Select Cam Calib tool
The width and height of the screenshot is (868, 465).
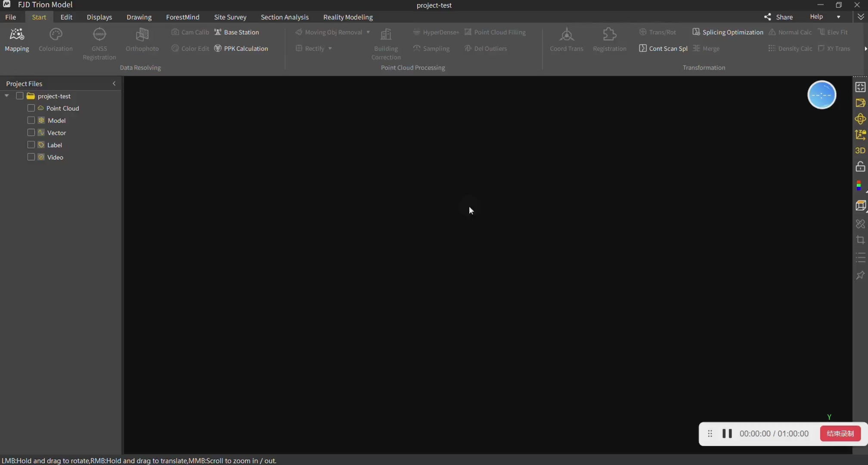190,32
